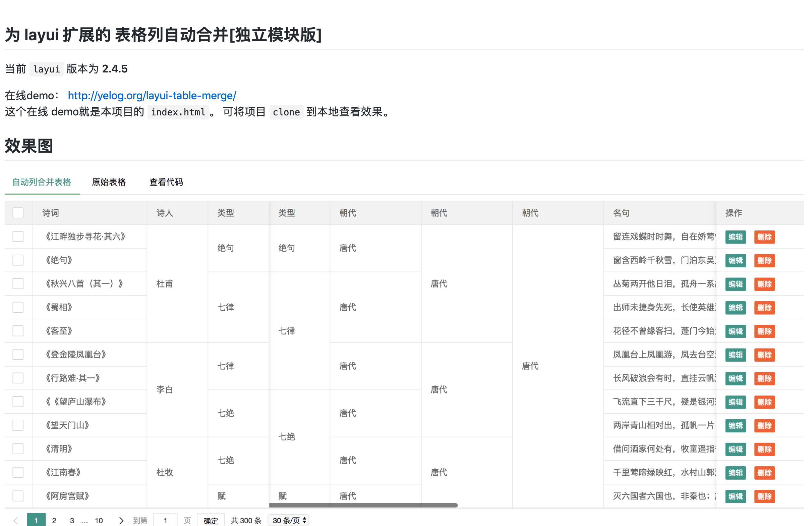
Task: Go to page 2 in pagination
Action: pyautogui.click(x=54, y=521)
